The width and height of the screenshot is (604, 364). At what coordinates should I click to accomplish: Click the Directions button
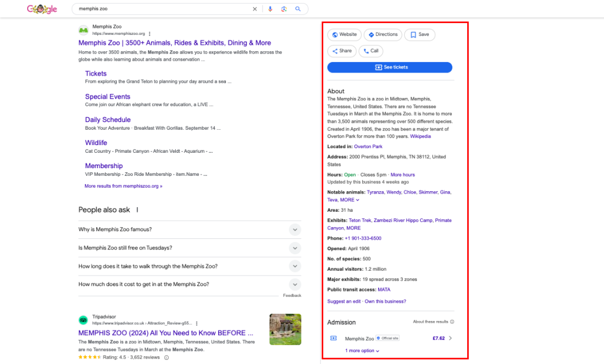point(383,35)
